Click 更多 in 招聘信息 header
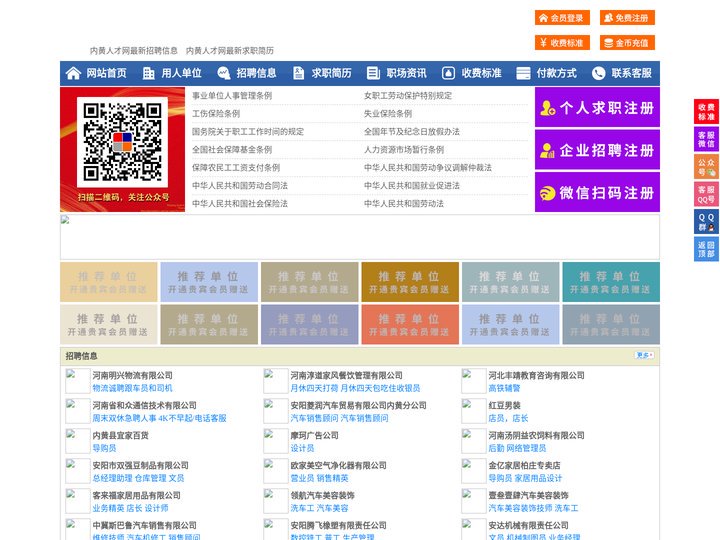The width and height of the screenshot is (720, 540). (x=644, y=355)
